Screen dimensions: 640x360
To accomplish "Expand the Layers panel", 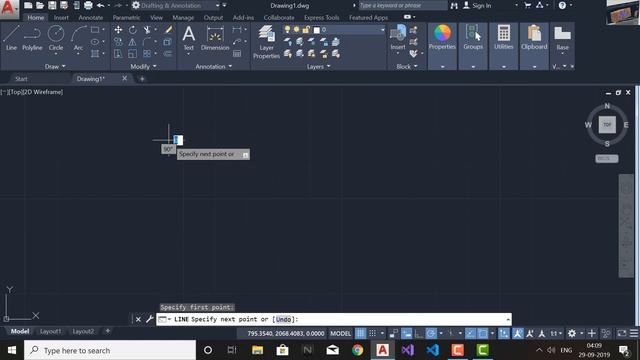I will (x=318, y=67).
